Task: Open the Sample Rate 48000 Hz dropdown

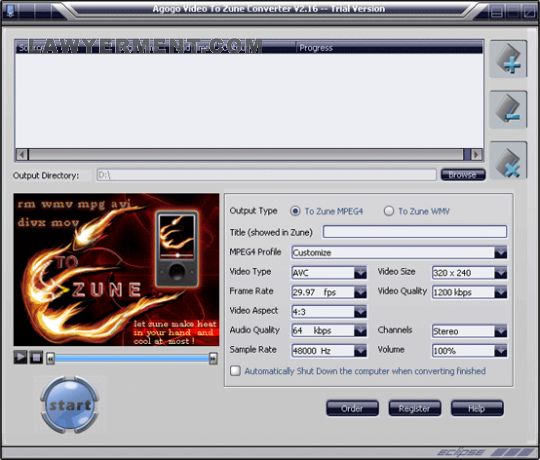Action: pyautogui.click(x=329, y=351)
